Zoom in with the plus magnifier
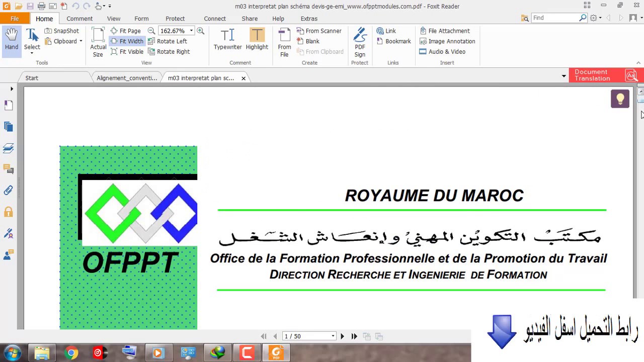This screenshot has height=362, width=644. tap(200, 31)
